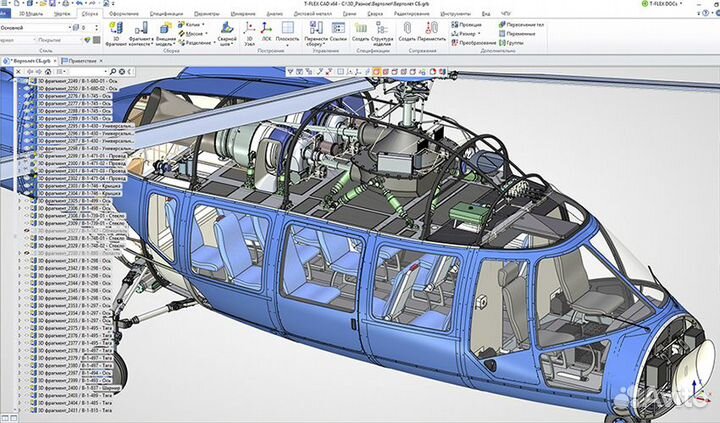Image resolution: width=720 pixels, height=423 pixels.
Task: Open the Ссылки manager
Action: coord(338,33)
